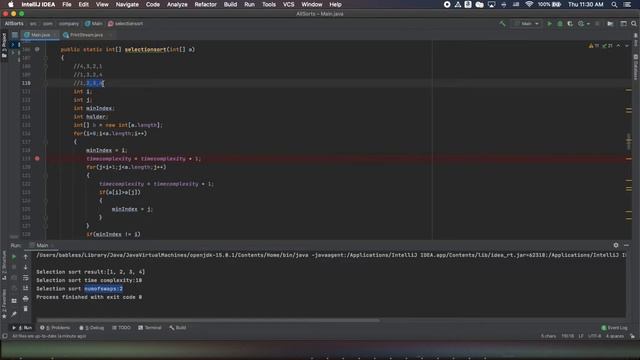Click the Run panel stop icon

click(x=14, y=267)
